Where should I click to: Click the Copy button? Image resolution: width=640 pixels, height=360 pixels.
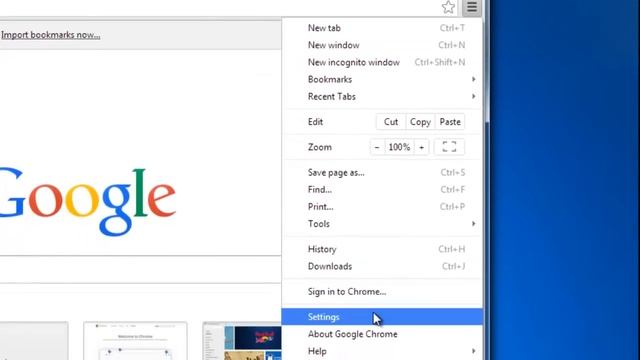(x=420, y=122)
